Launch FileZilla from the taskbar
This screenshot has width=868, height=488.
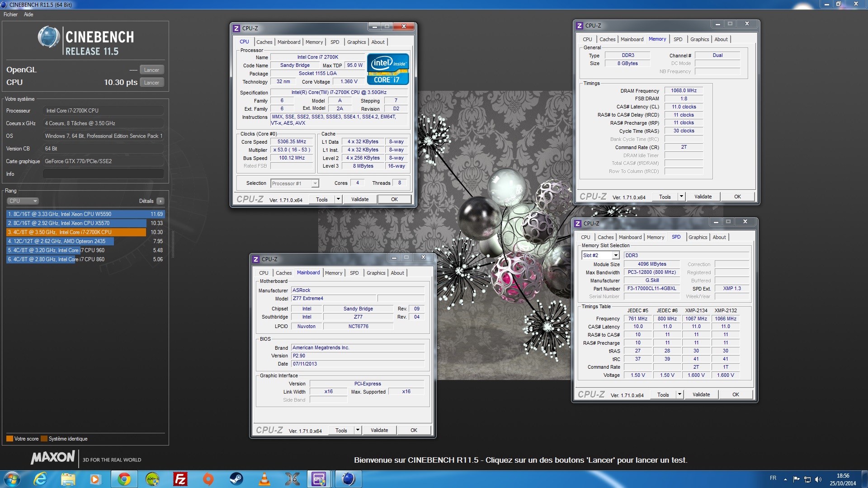click(x=180, y=479)
